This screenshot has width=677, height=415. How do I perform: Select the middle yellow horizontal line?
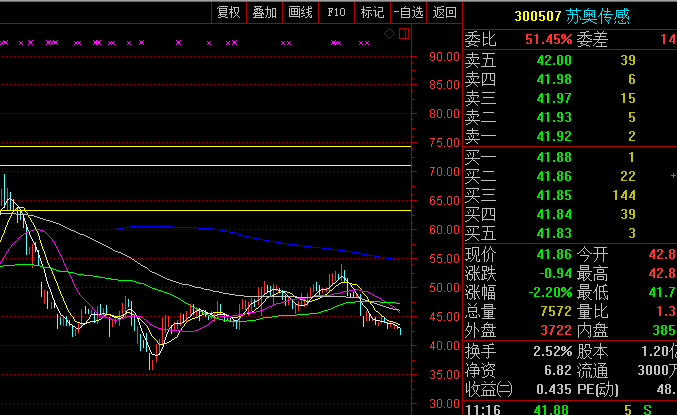click(x=206, y=165)
